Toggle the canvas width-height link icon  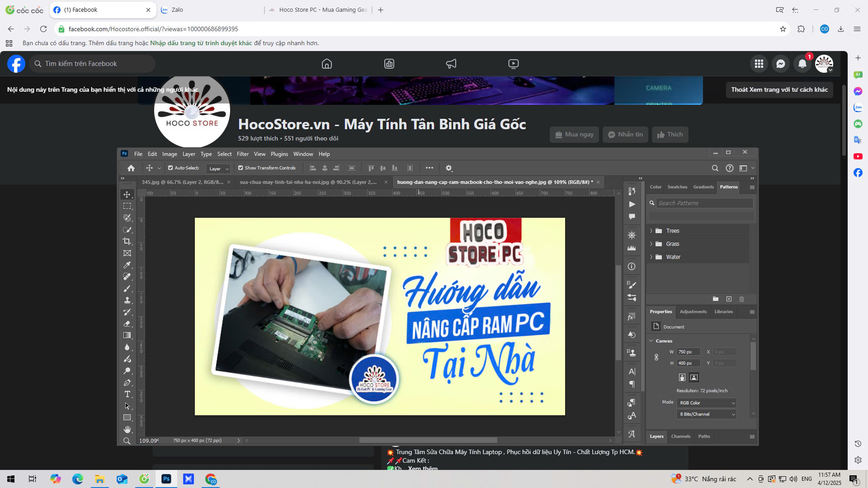pyautogui.click(x=656, y=357)
